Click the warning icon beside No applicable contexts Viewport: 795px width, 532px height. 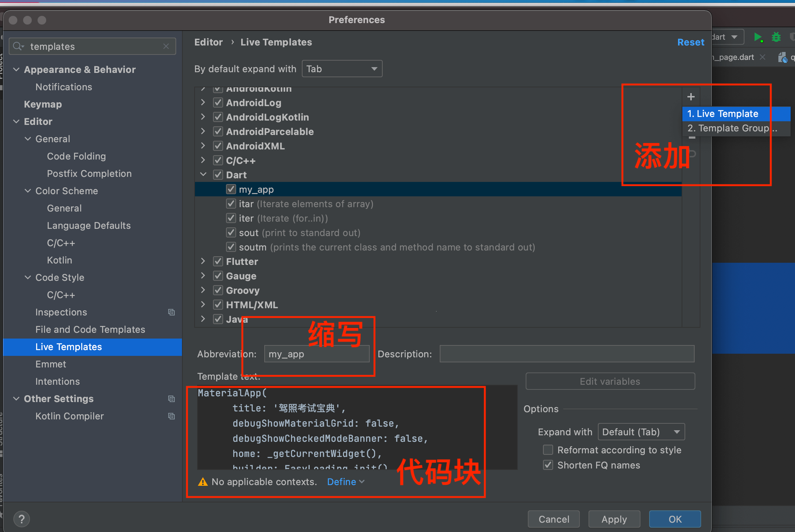pos(203,482)
